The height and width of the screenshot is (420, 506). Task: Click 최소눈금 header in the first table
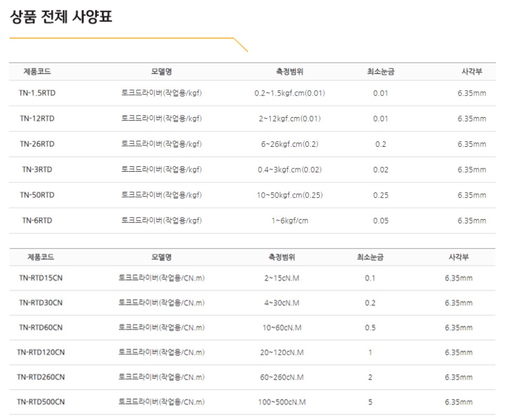380,71
